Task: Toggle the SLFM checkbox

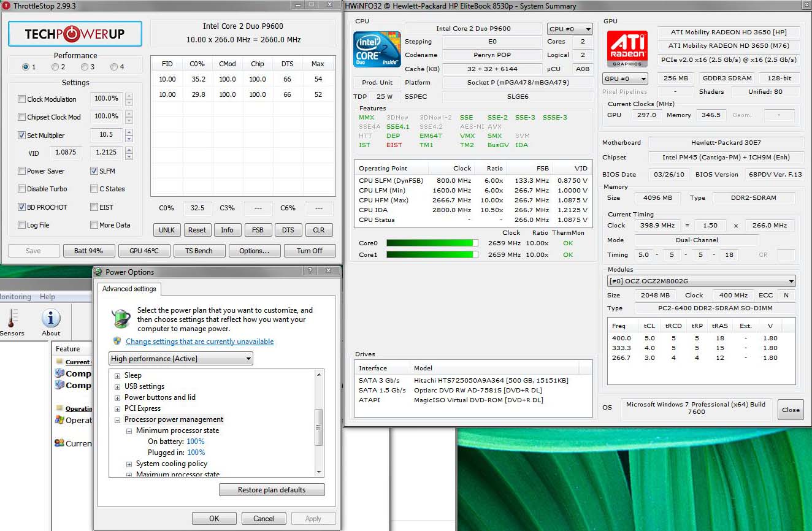Action: coord(94,171)
